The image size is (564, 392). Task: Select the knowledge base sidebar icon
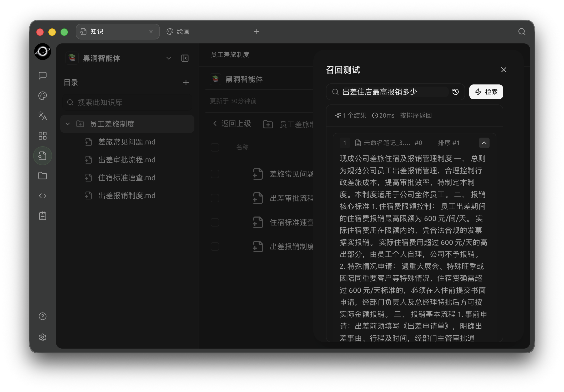click(42, 156)
